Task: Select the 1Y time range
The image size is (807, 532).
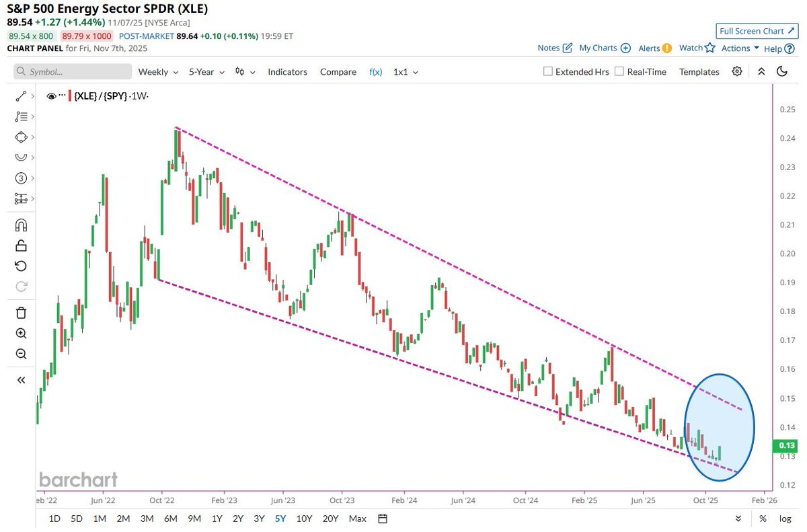Action: click(217, 519)
